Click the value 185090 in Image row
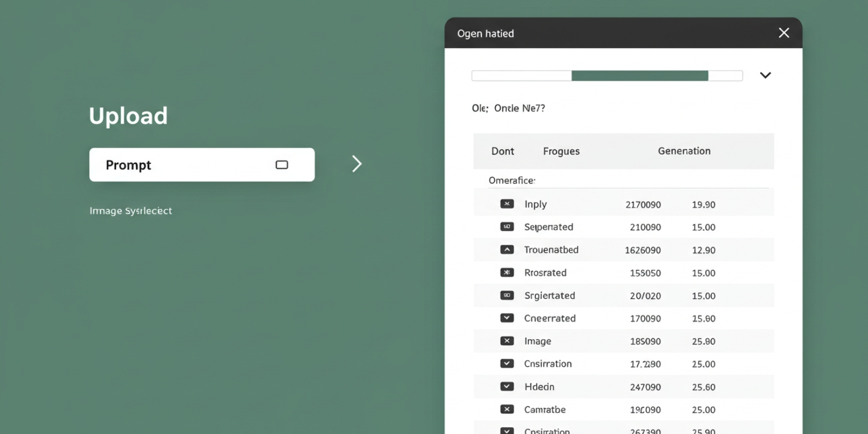868x434 pixels. coord(645,341)
